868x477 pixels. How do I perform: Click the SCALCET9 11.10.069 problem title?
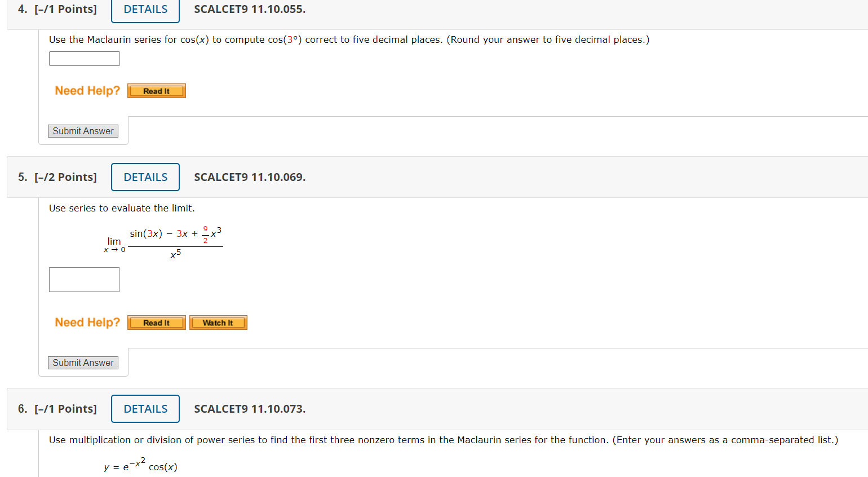(x=249, y=177)
